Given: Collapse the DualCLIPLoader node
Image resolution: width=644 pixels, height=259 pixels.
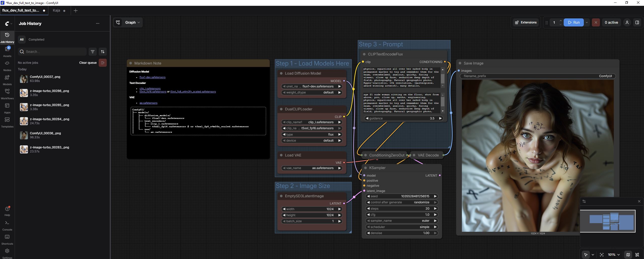Looking at the screenshot, I should click(x=281, y=109).
